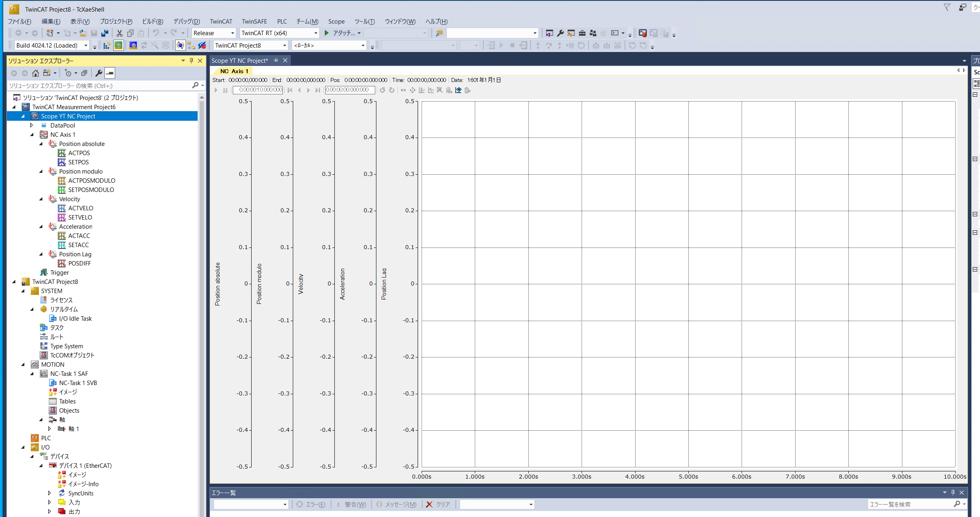Viewport: 980px width, 517px height.
Task: Click the home icon in Solution Explorer
Action: pos(36,73)
